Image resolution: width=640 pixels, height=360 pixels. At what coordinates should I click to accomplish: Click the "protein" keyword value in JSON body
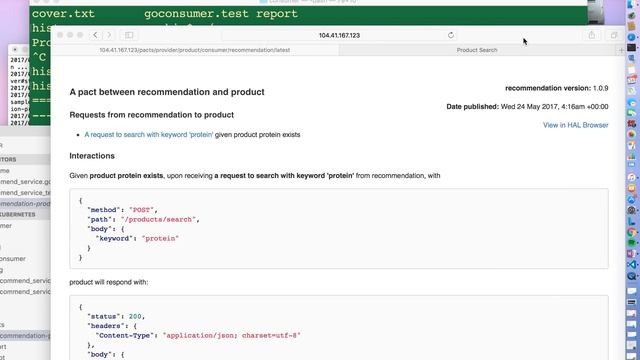[x=160, y=238]
